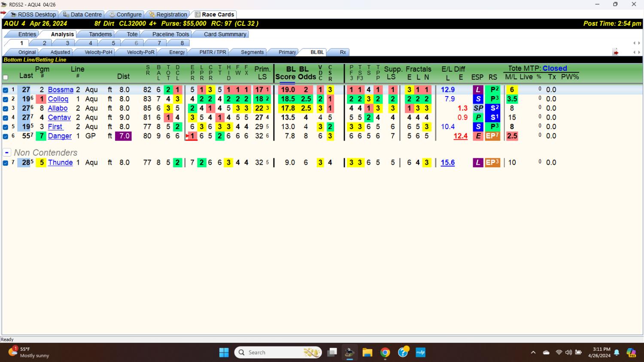Sort by BL Score column header

click(286, 73)
